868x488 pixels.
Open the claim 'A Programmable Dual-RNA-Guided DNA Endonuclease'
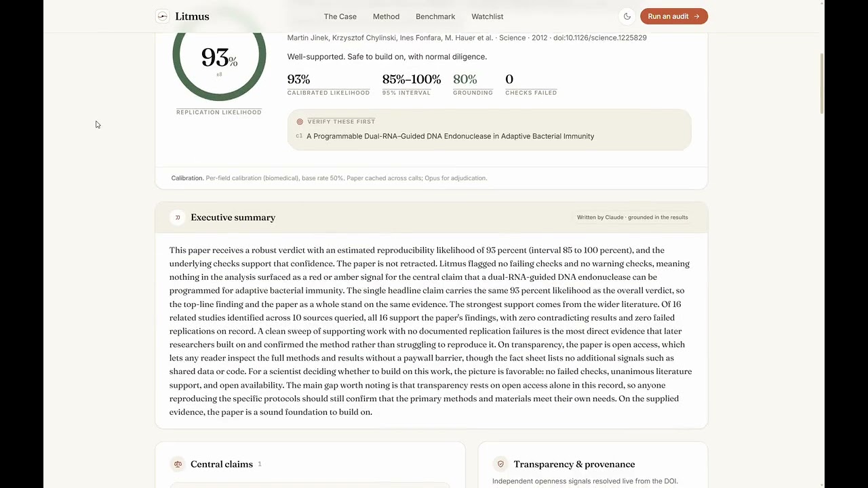tap(450, 136)
